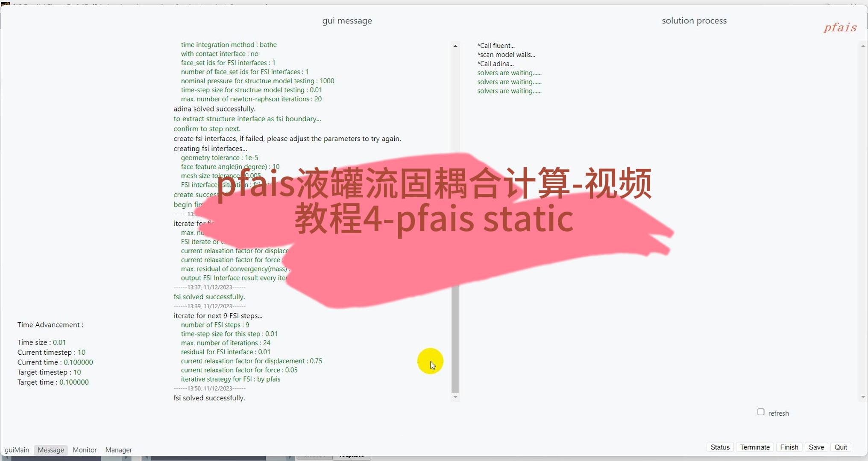The height and width of the screenshot is (461, 868).
Task: Click 'max. number of iterations : 24' line
Action: pos(226,343)
